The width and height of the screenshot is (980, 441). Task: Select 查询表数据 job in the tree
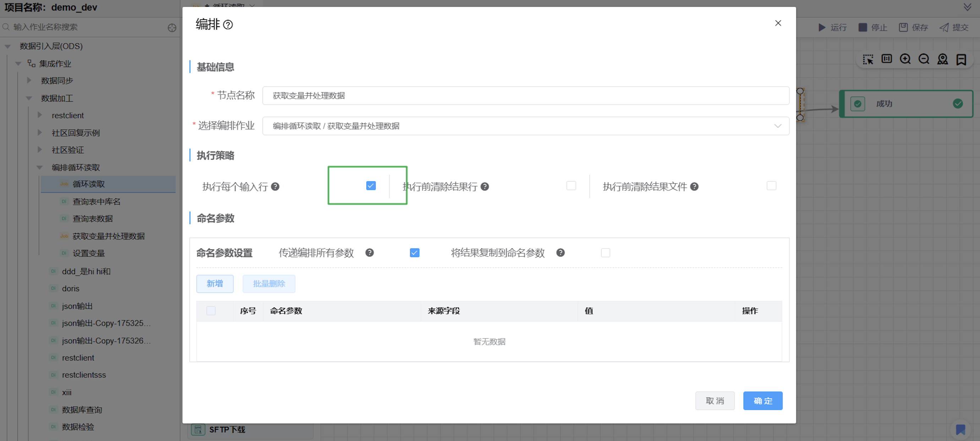coord(92,218)
